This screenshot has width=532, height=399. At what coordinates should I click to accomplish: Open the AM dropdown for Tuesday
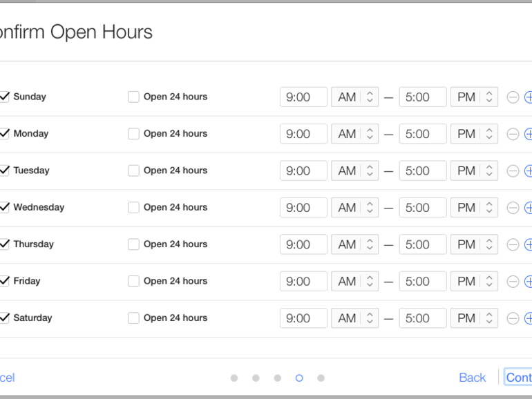pos(354,171)
